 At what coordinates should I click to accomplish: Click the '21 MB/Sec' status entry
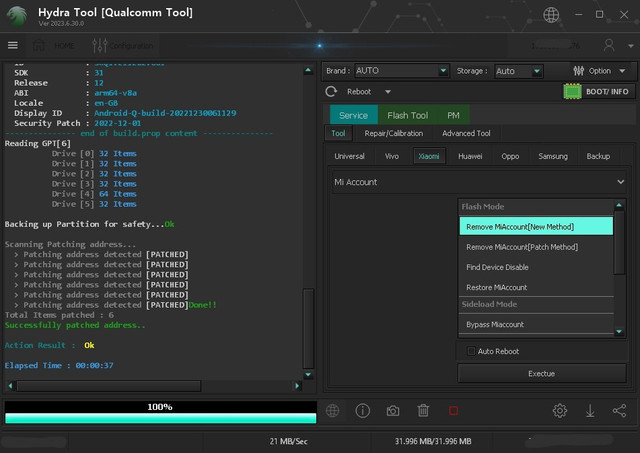[289, 441]
